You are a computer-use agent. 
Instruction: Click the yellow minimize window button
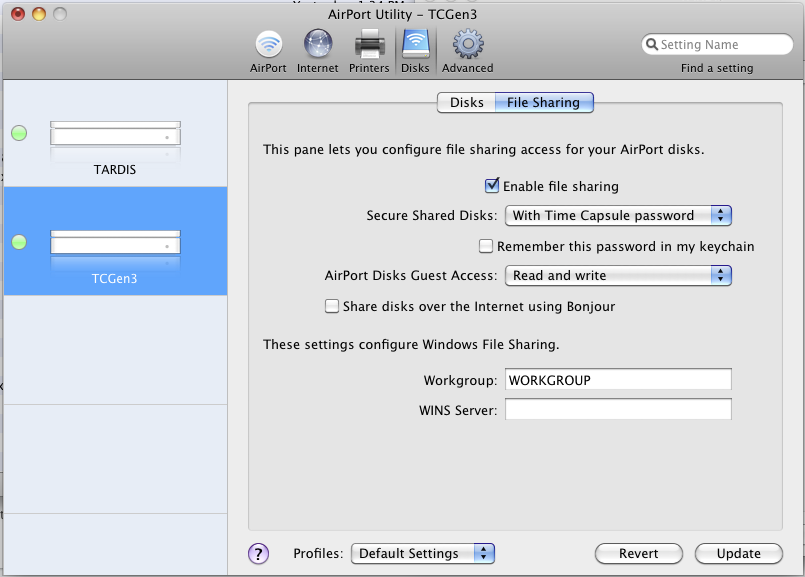click(x=39, y=14)
